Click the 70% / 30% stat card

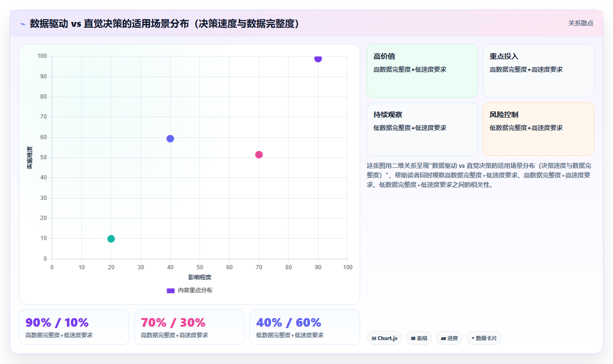coord(189,327)
